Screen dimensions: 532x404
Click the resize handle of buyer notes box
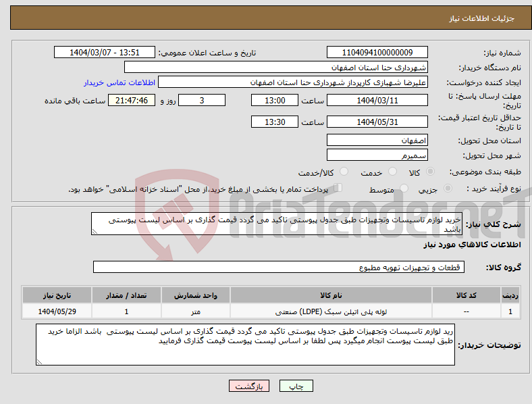(x=39, y=362)
